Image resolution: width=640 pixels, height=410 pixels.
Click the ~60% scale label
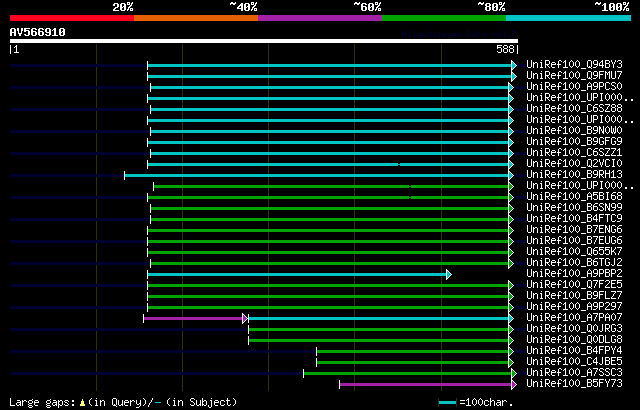[367, 7]
